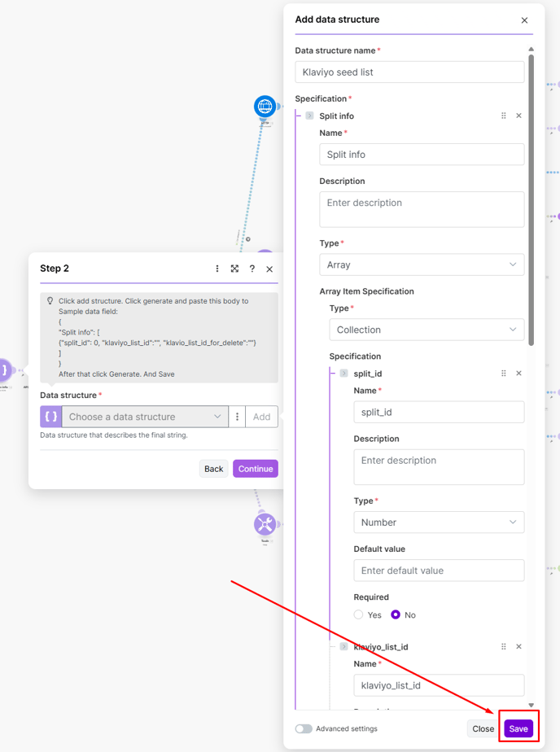Viewport: 560px width, 752px height.
Task: Click the Add data structure panel scrollbar
Action: (532, 203)
